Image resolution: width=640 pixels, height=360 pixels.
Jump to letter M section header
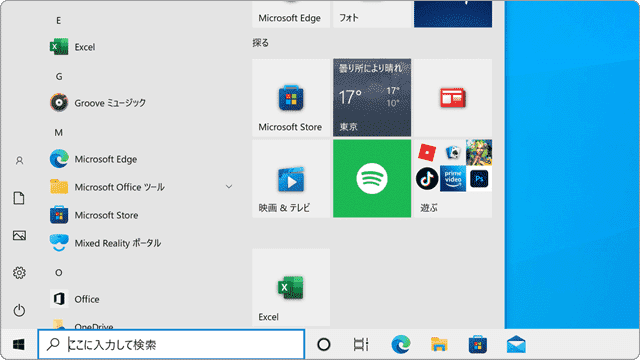[59, 133]
